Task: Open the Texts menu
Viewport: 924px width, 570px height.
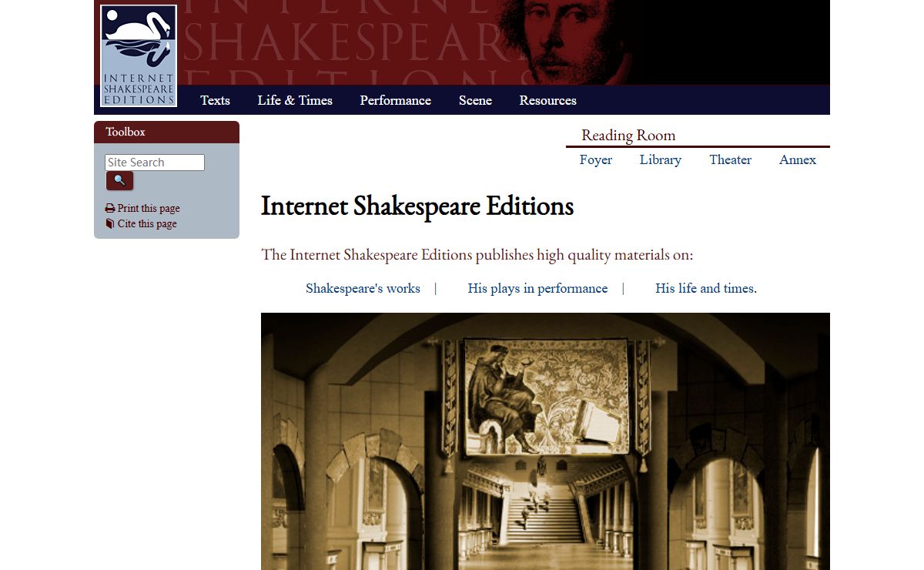Action: (x=215, y=100)
